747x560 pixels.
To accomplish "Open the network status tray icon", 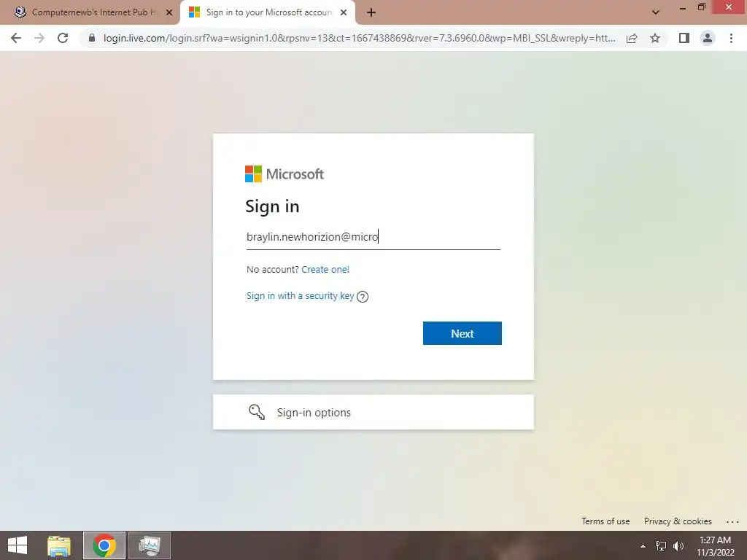I will click(661, 546).
